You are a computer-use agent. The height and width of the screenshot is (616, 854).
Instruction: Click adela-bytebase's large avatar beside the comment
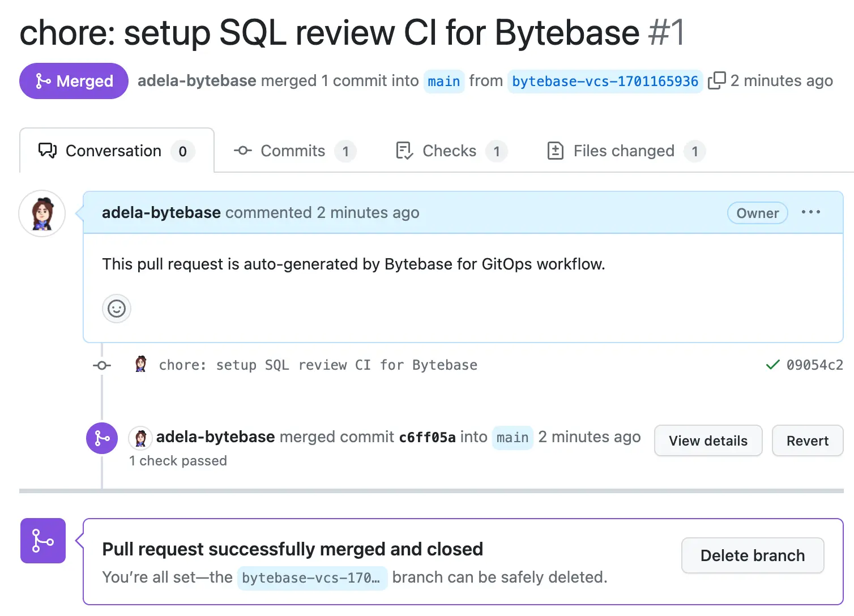click(x=42, y=213)
